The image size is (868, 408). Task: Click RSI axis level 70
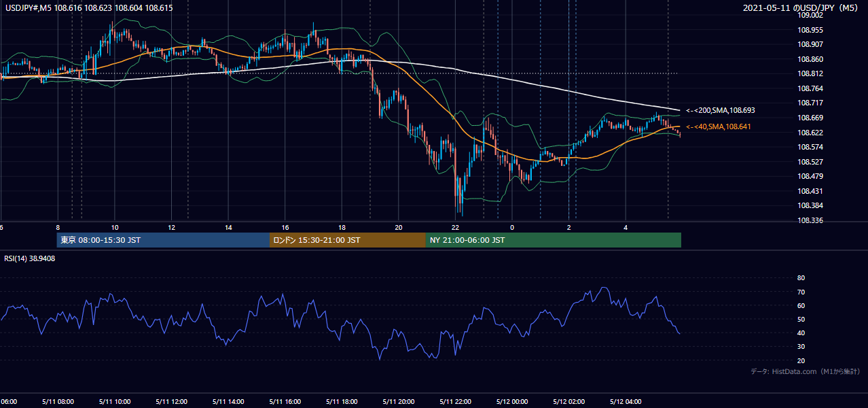point(801,292)
